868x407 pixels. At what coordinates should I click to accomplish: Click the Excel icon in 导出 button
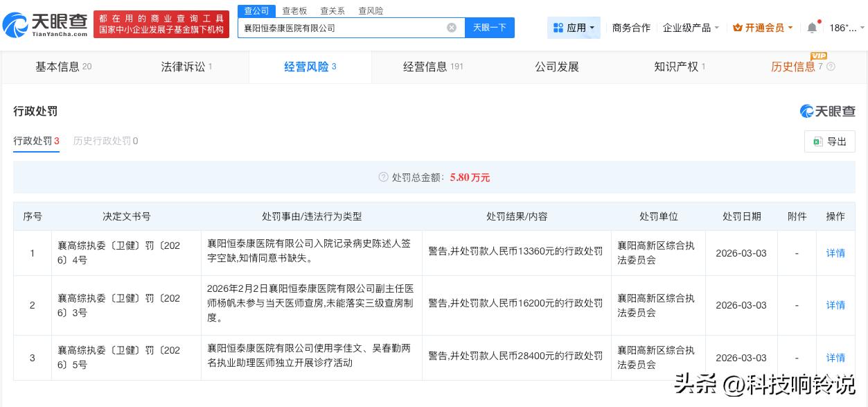coord(817,141)
